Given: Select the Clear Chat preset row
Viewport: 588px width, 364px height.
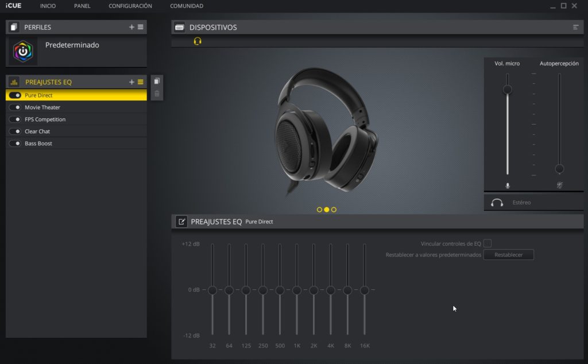Looking at the screenshot, I should point(76,131).
